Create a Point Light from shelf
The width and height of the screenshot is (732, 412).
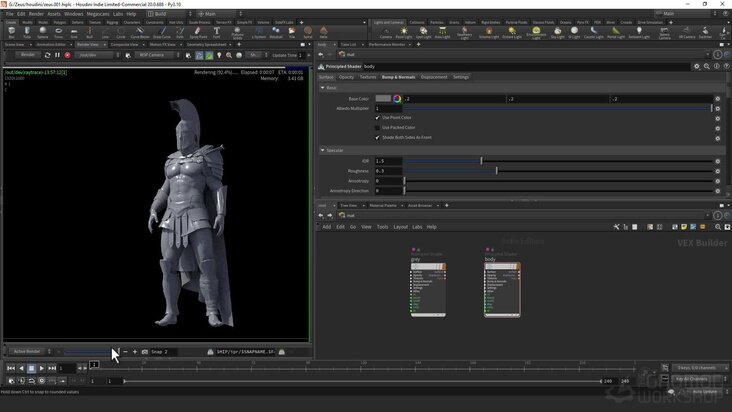404,32
